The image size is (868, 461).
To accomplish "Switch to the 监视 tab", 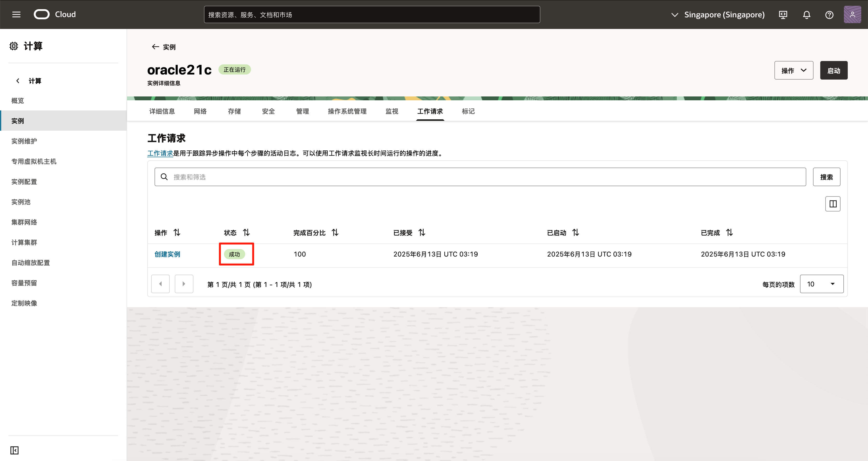I will click(x=392, y=111).
